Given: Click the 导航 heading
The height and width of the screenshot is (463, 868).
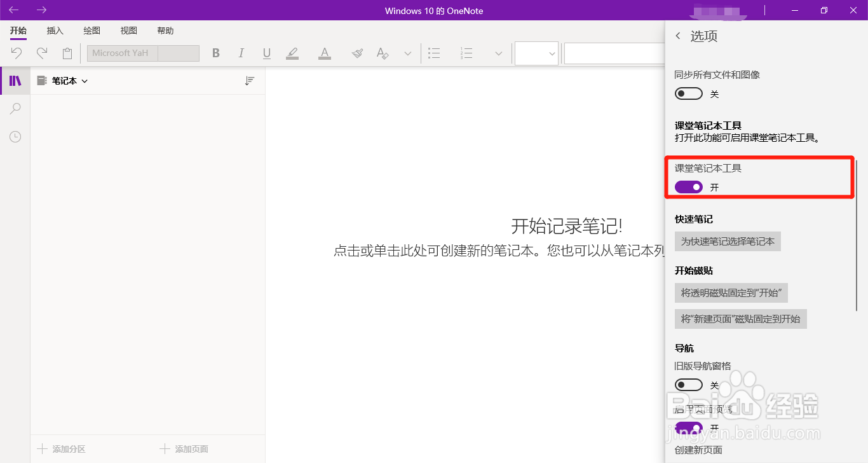Looking at the screenshot, I should pyautogui.click(x=684, y=349).
